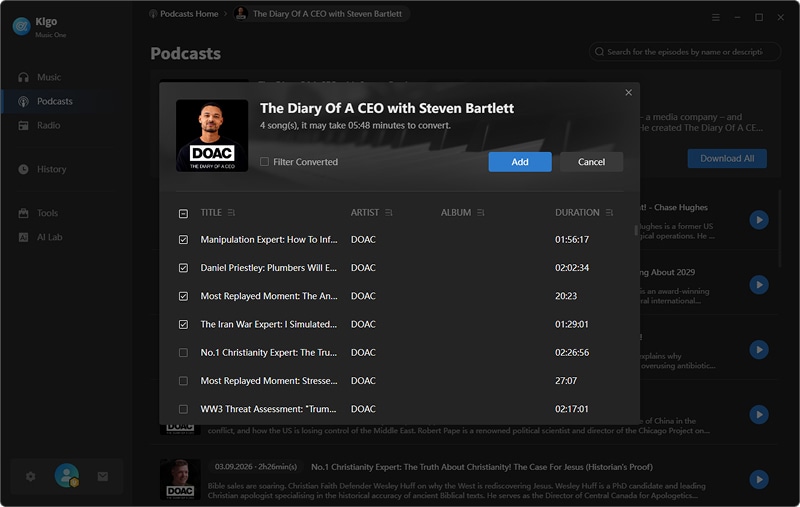This screenshot has width=800, height=507.
Task: Click the Add button
Action: [x=520, y=162]
